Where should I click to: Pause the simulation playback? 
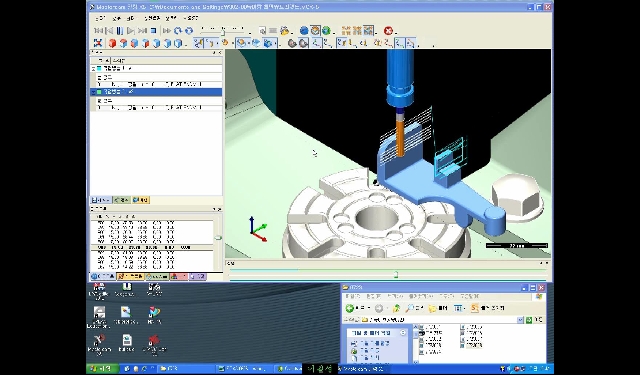pyautogui.click(x=120, y=31)
